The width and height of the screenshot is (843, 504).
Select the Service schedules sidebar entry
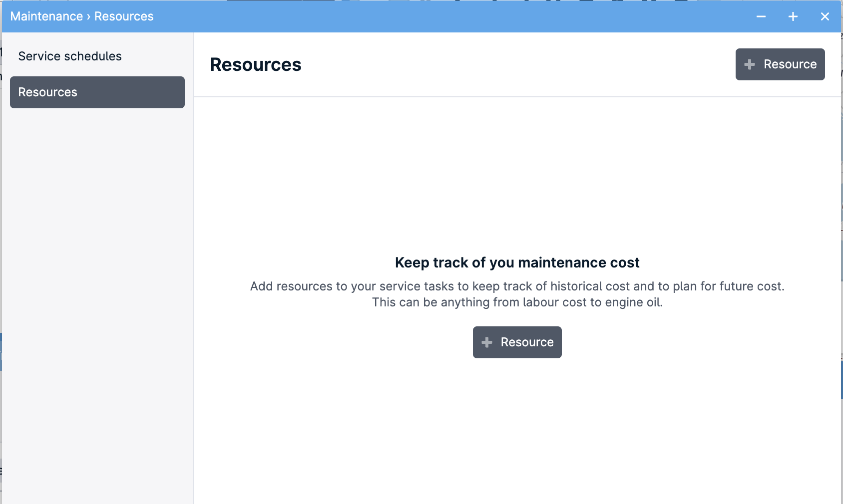(x=70, y=56)
